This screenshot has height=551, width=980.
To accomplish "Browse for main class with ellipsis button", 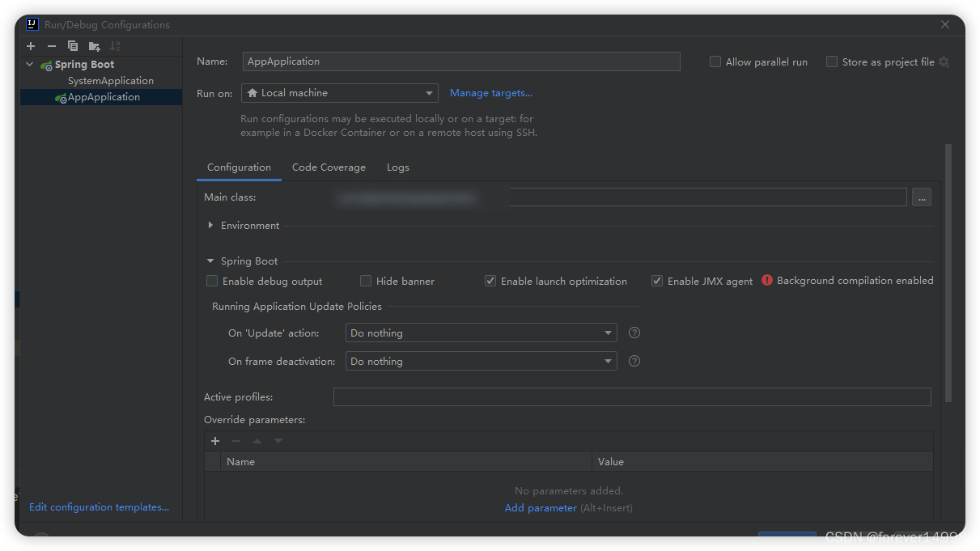I will pyautogui.click(x=922, y=197).
